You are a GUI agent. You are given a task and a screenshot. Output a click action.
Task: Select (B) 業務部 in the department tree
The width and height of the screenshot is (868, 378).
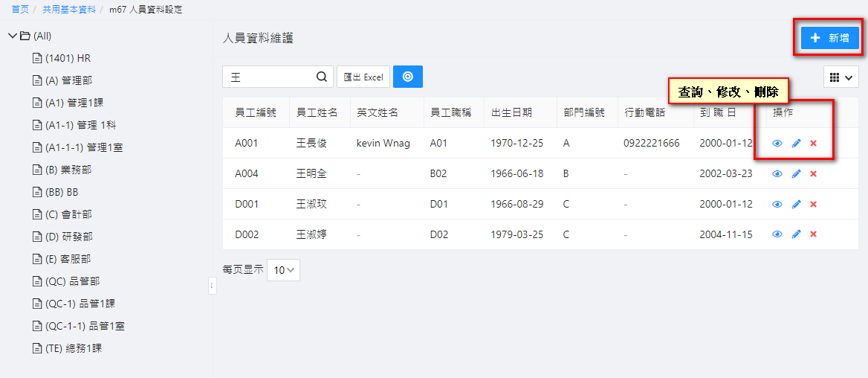tap(68, 170)
